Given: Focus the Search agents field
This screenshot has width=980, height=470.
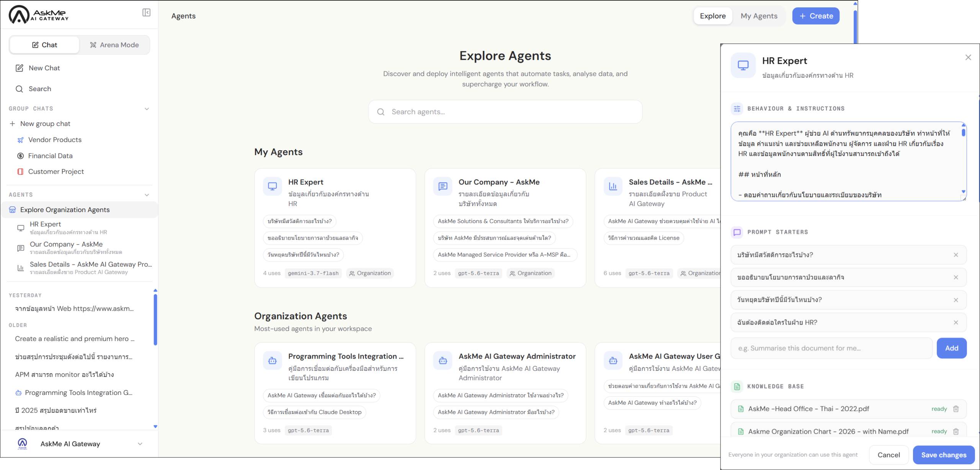Looking at the screenshot, I should coord(505,112).
